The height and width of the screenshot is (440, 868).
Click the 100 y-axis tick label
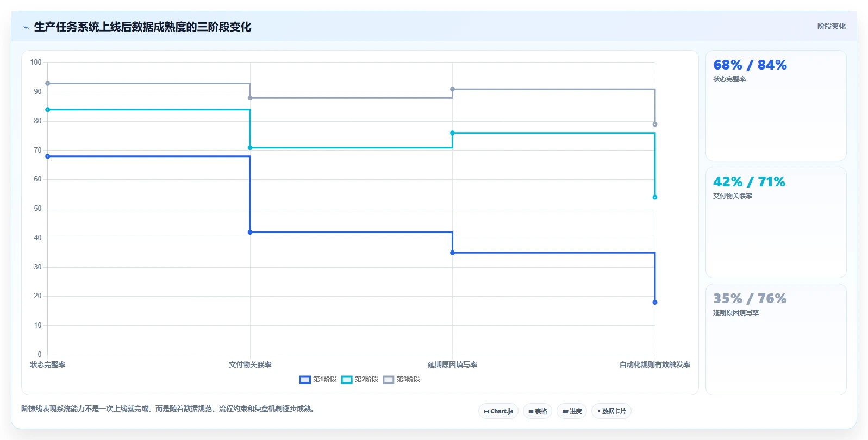click(x=36, y=62)
